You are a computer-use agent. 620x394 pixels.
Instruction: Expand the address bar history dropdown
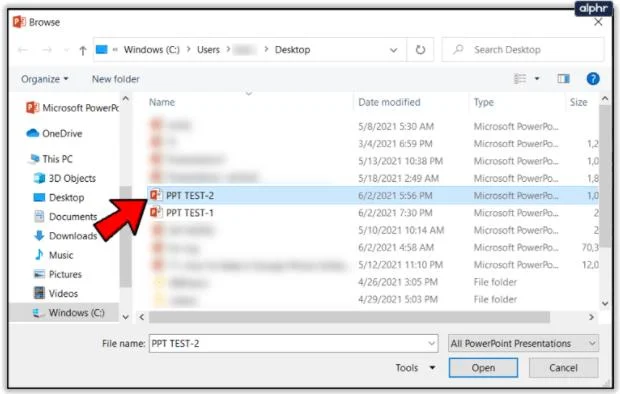(x=393, y=50)
